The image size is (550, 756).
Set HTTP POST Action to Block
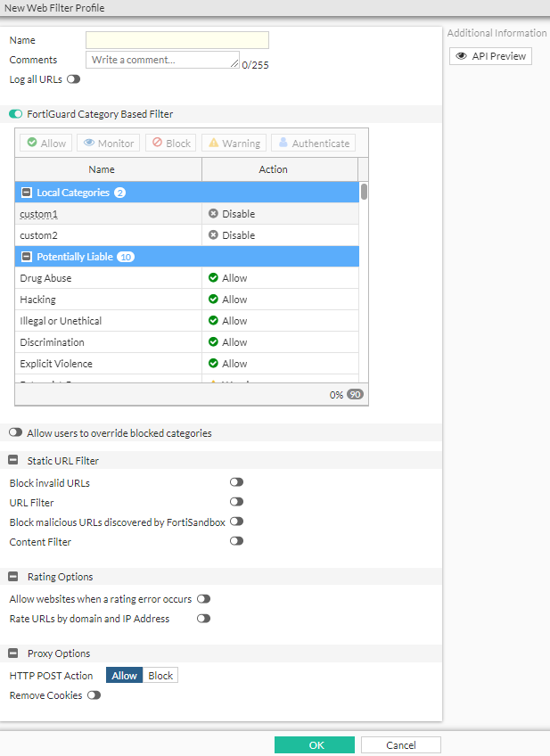160,675
